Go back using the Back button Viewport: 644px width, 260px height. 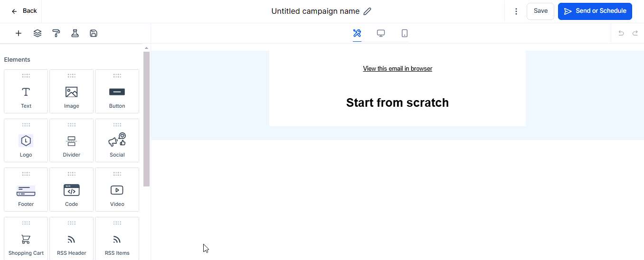click(x=24, y=11)
